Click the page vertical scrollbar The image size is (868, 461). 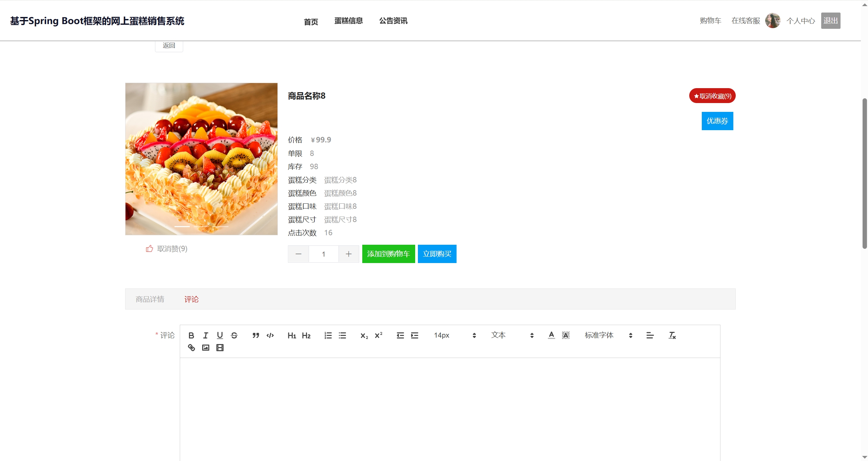pyautogui.click(x=864, y=173)
